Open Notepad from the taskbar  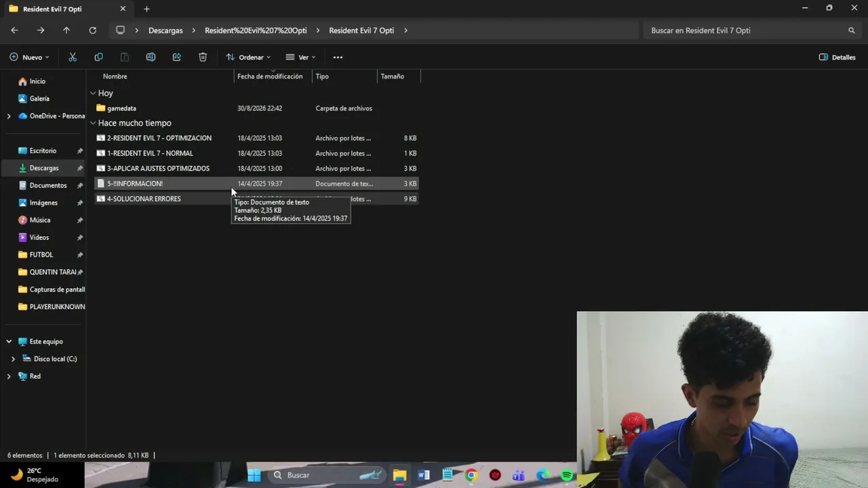pyautogui.click(x=448, y=475)
